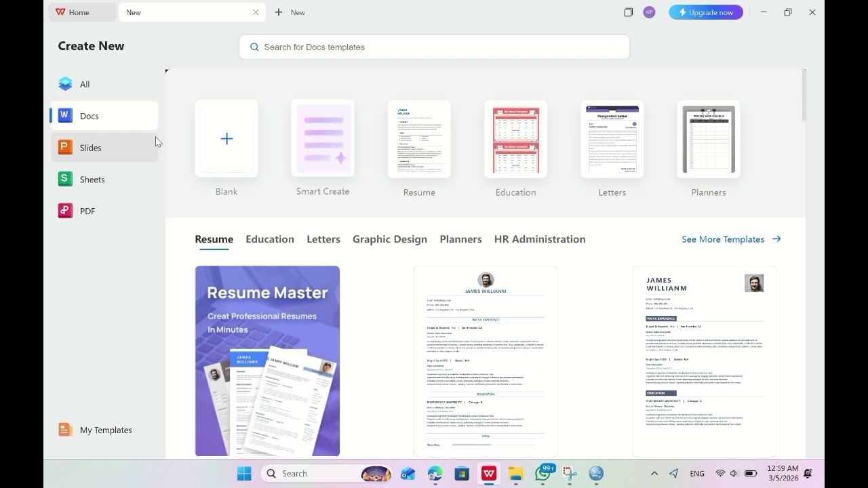This screenshot has width=868, height=488.
Task: Click the Upgrade now button
Action: click(706, 12)
